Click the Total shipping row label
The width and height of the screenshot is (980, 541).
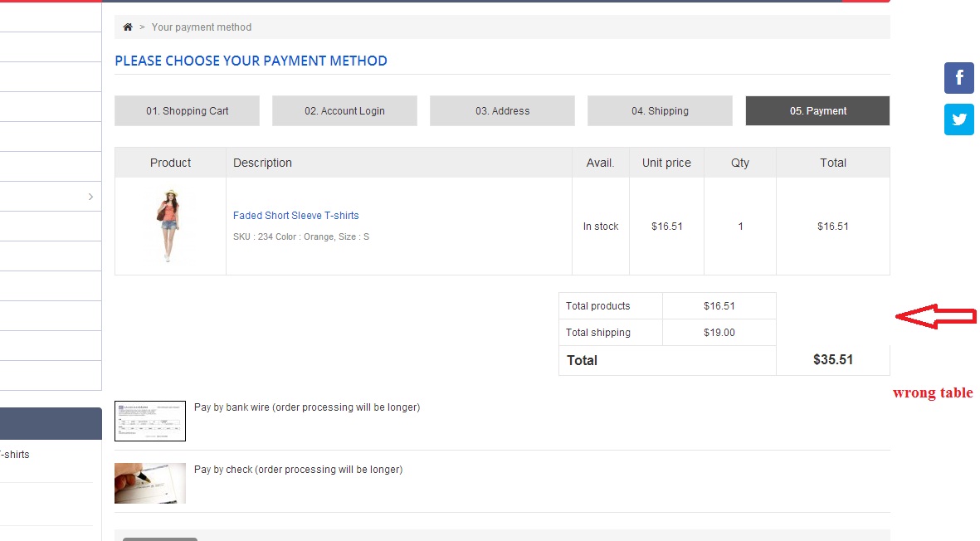[x=598, y=333]
